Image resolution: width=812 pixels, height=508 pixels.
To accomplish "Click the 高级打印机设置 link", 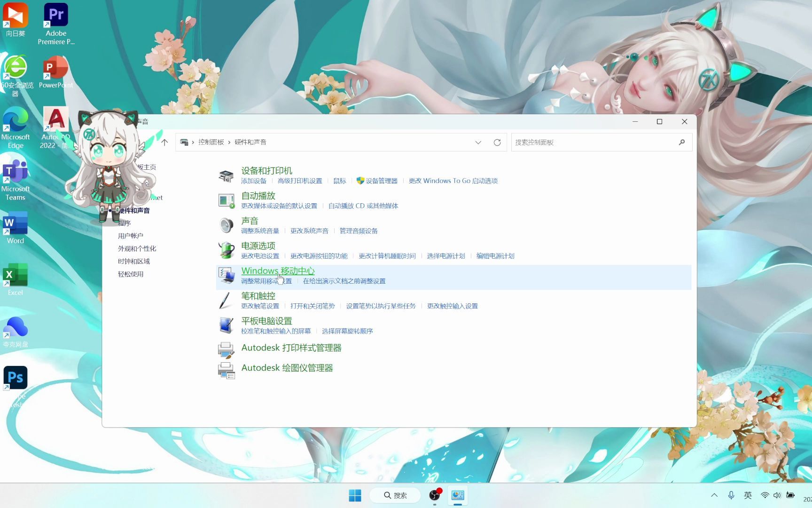I will pyautogui.click(x=300, y=181).
